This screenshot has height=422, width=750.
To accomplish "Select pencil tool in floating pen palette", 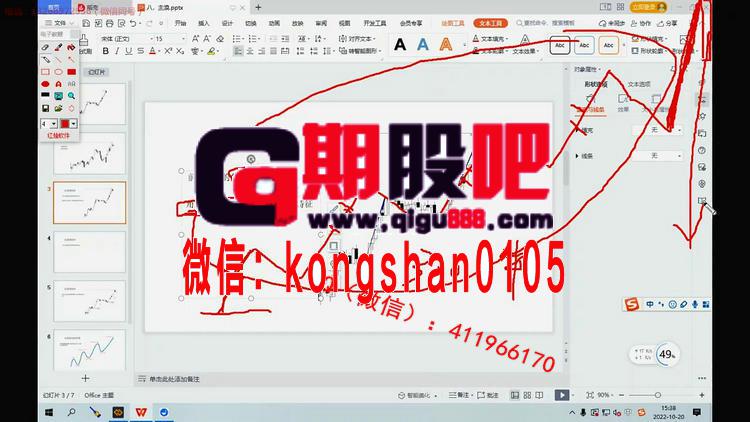I will tap(45, 60).
